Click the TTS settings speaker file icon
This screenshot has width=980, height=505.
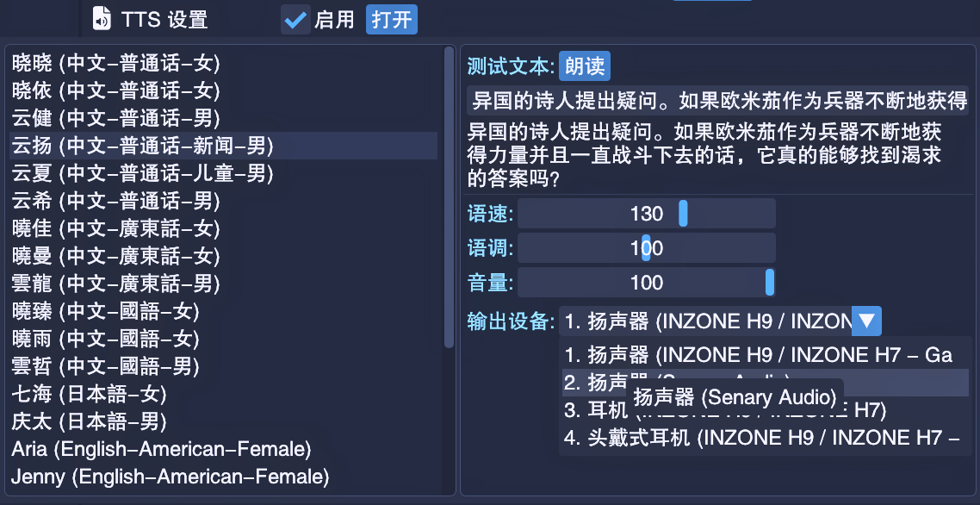tap(102, 18)
